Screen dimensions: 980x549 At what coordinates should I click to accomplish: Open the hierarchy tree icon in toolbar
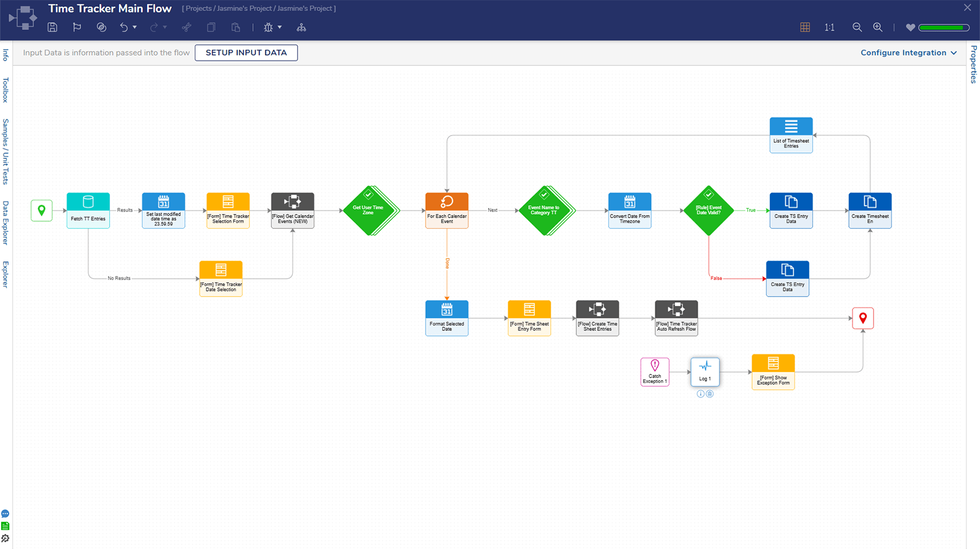click(x=301, y=28)
